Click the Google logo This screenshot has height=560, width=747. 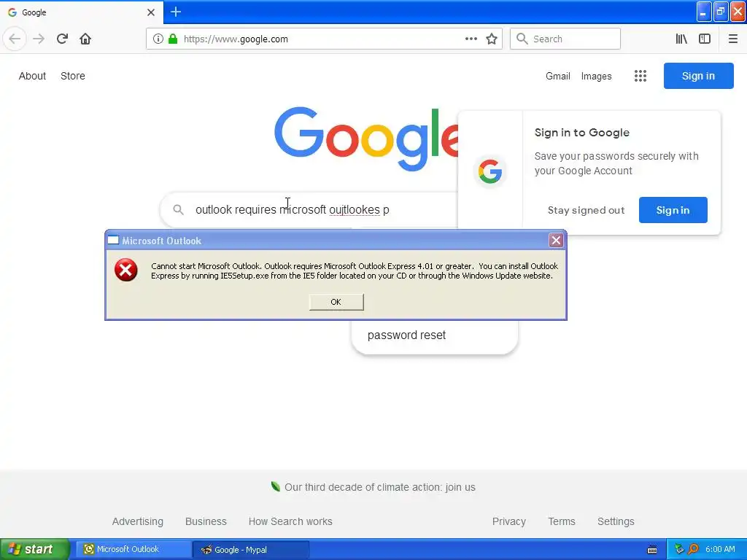click(x=366, y=139)
